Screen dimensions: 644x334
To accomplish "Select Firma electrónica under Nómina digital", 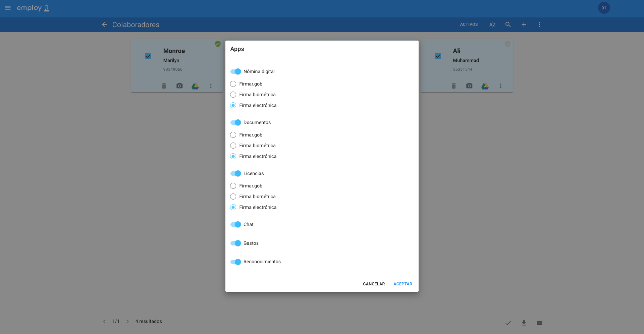I will pos(233,105).
